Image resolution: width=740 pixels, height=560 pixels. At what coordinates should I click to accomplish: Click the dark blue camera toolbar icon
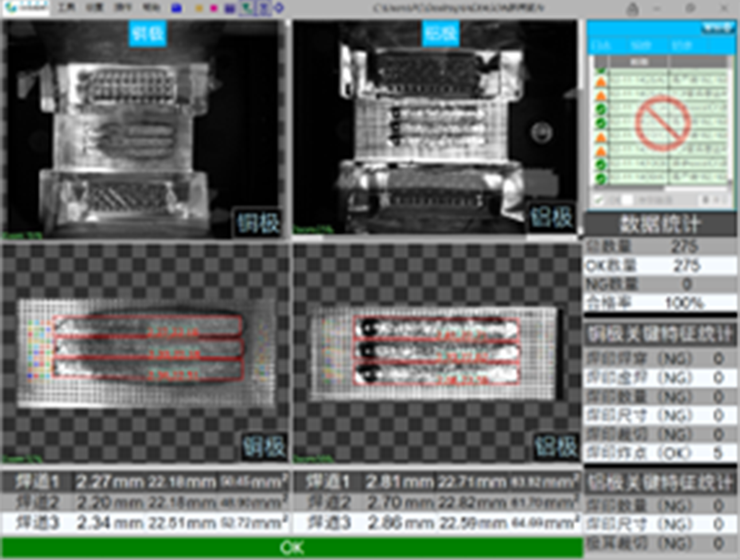(230, 8)
